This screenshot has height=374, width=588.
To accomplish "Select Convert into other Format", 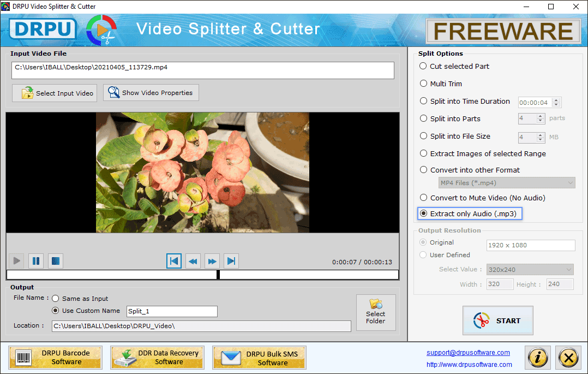I will 423,170.
